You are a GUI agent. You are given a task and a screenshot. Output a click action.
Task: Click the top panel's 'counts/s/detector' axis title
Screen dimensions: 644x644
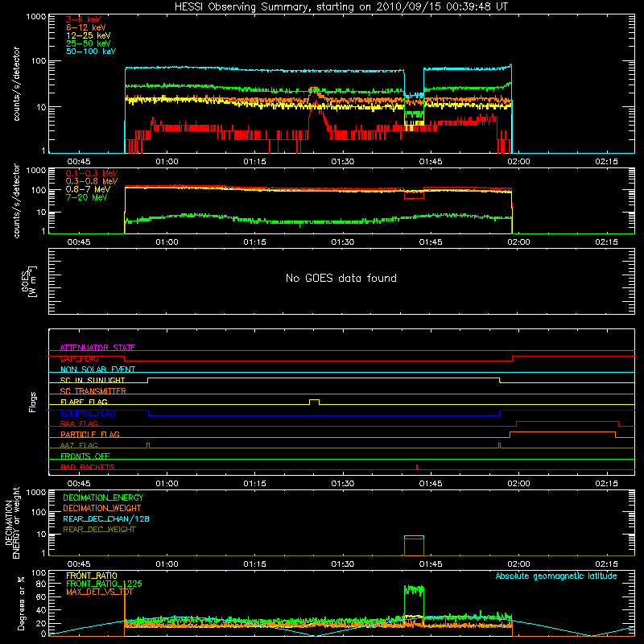point(16,84)
